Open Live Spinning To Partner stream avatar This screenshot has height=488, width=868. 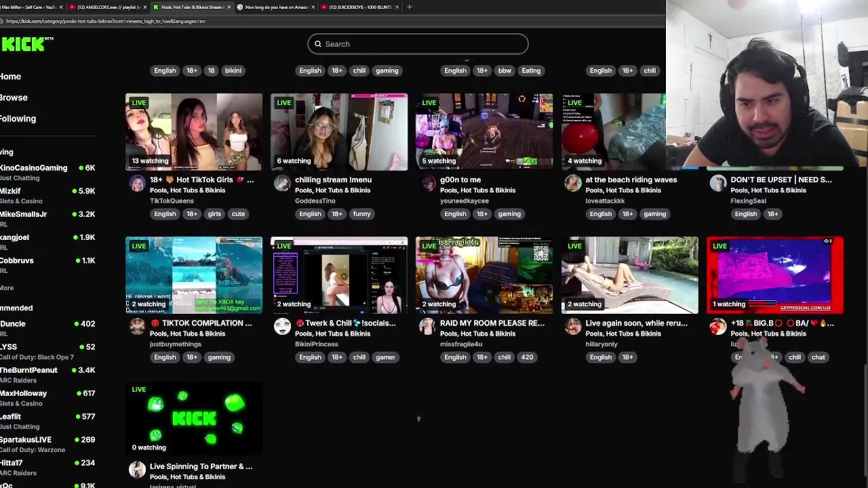pyautogui.click(x=138, y=470)
